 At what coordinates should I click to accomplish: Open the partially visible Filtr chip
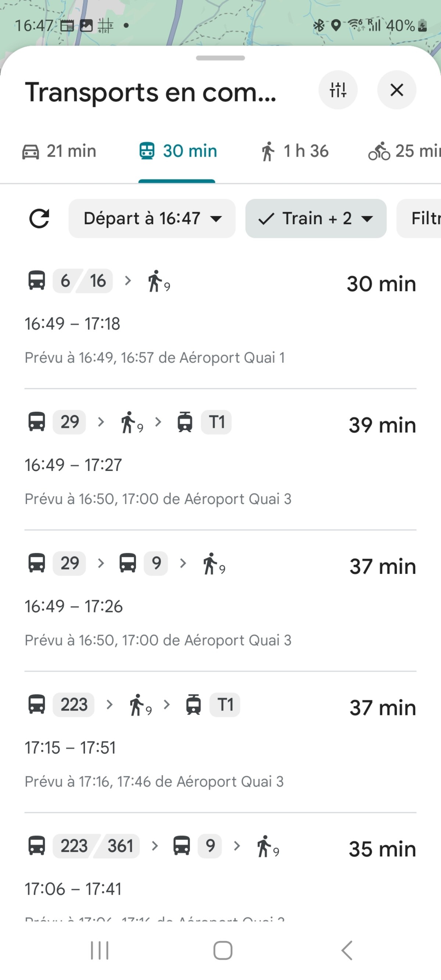point(422,218)
